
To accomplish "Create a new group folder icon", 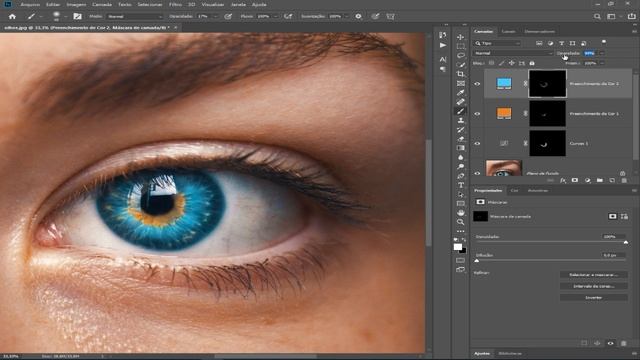I will (x=600, y=180).
